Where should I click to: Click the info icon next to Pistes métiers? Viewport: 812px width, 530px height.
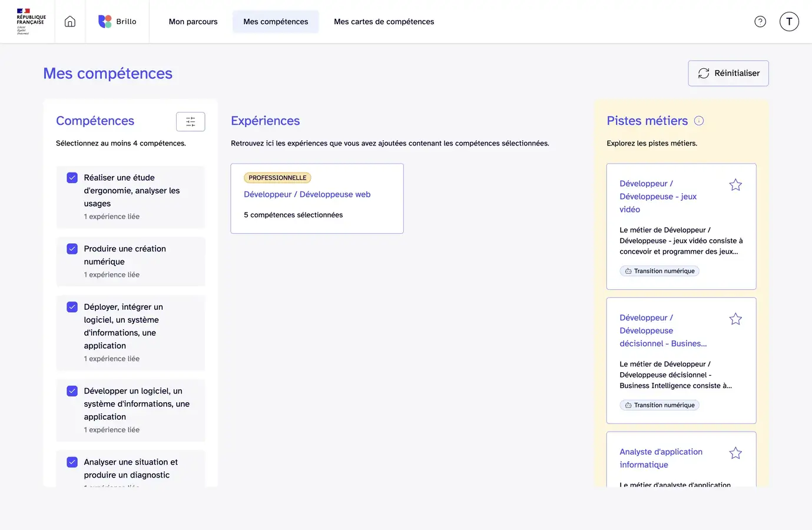click(x=699, y=121)
